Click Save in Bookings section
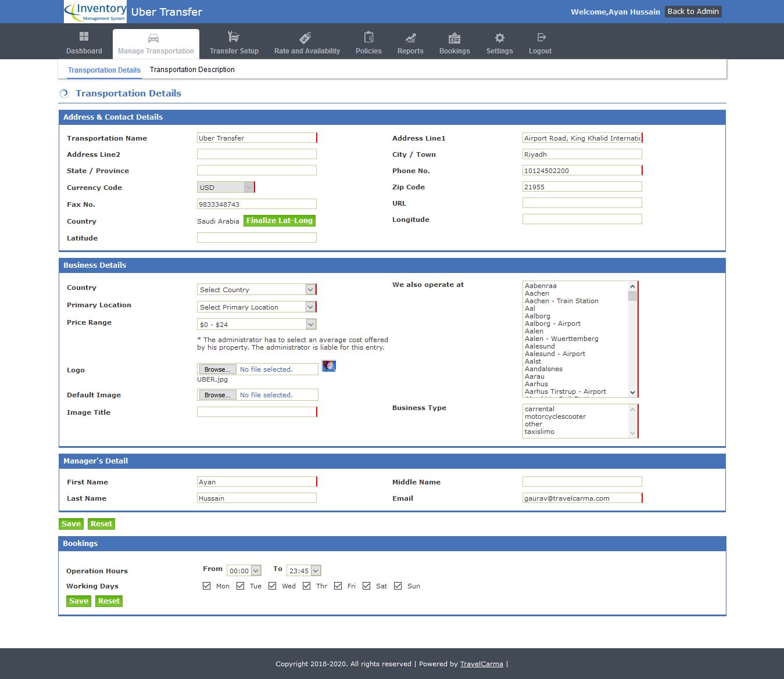This screenshot has height=679, width=784. click(x=78, y=601)
